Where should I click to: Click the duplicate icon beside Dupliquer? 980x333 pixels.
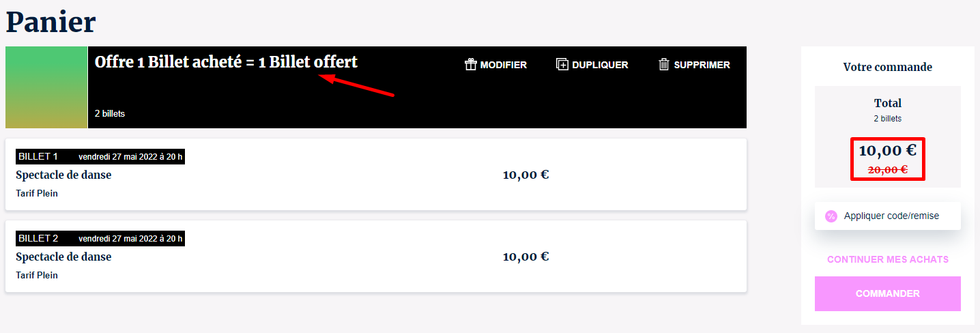[562, 65]
